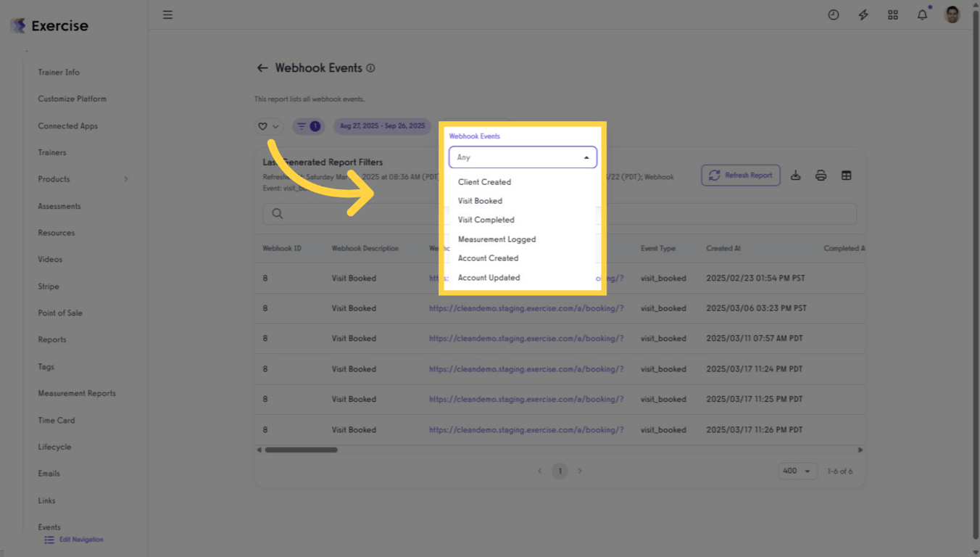Print the report using the printer icon

(x=821, y=175)
